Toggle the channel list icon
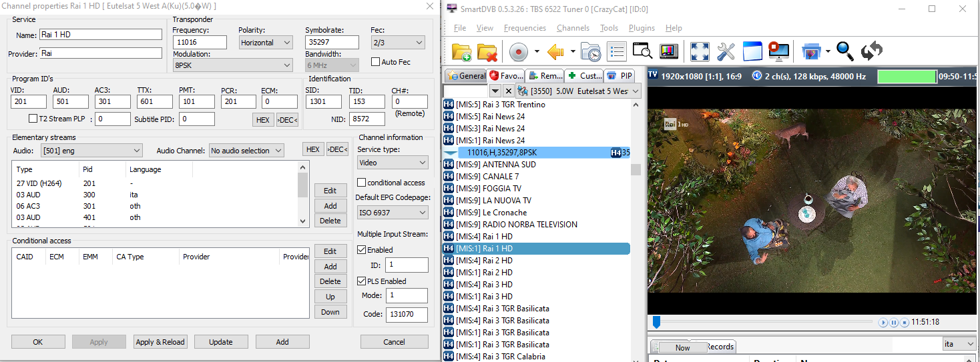Screen dimensions: 980x362 [616, 52]
